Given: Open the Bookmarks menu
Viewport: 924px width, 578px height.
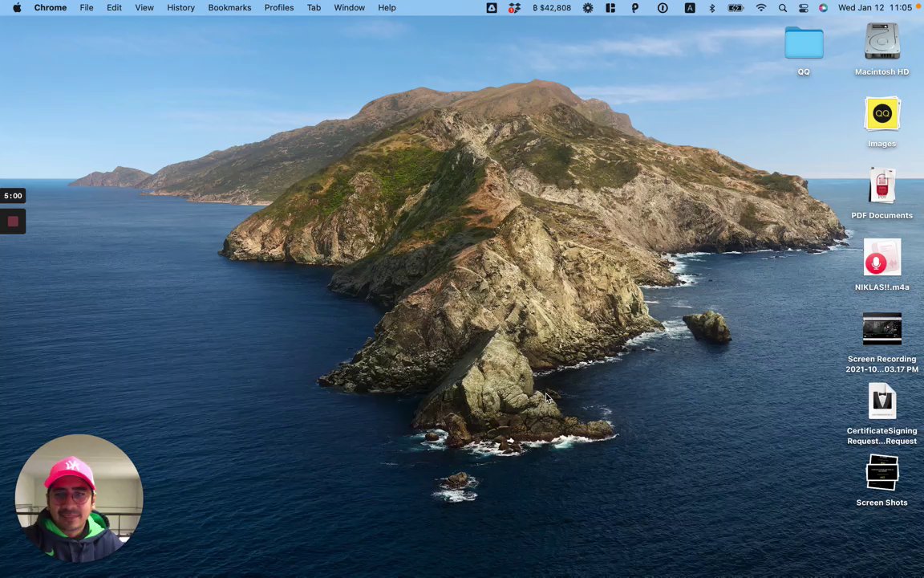Looking at the screenshot, I should (x=229, y=7).
